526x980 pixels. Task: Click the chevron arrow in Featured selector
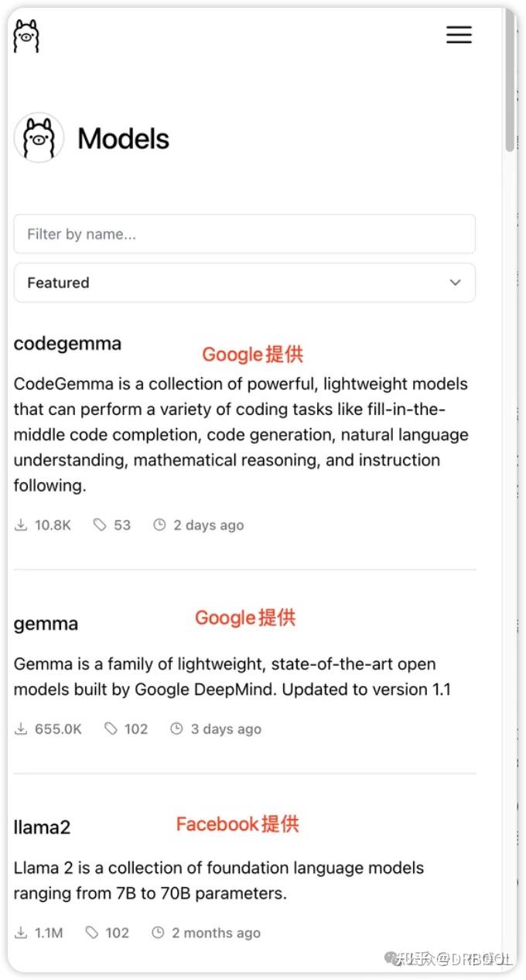pos(456,283)
